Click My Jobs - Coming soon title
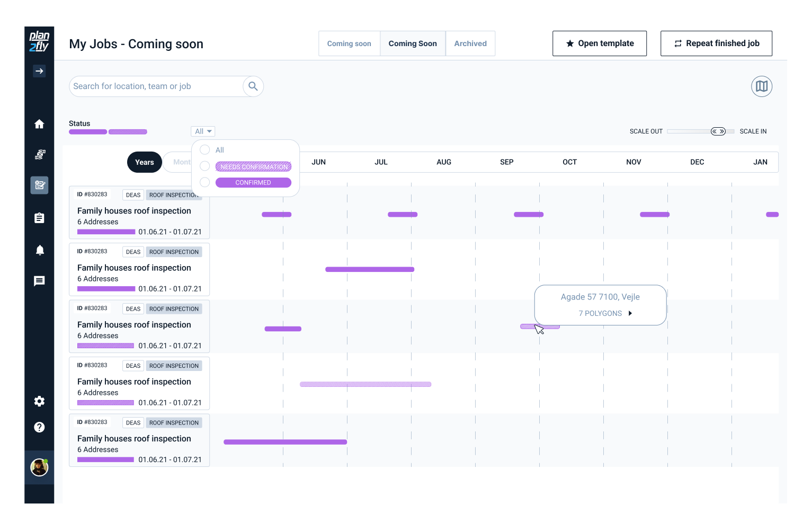The height and width of the screenshot is (530, 812). (136, 44)
